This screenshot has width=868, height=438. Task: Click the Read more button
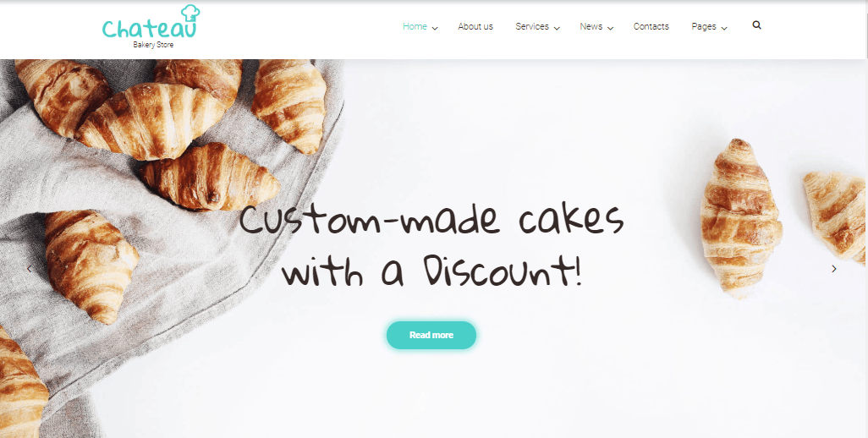pyautogui.click(x=431, y=335)
